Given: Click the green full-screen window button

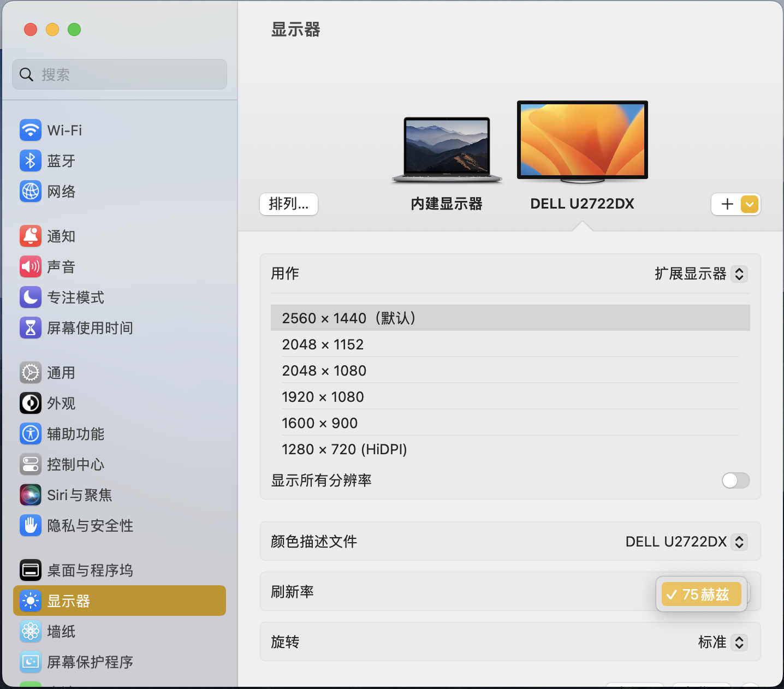Looking at the screenshot, I should (74, 29).
